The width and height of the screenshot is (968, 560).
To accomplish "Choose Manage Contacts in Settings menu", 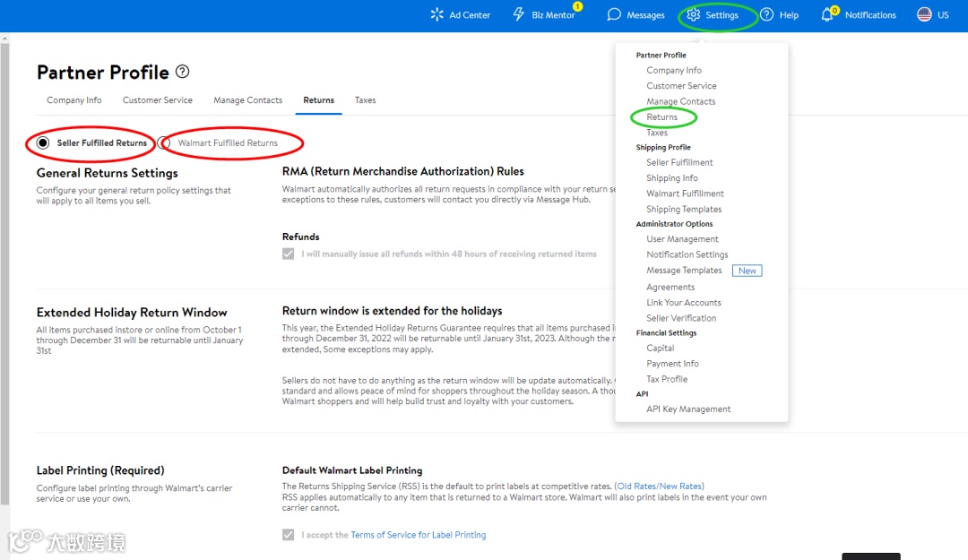I will pos(681,101).
